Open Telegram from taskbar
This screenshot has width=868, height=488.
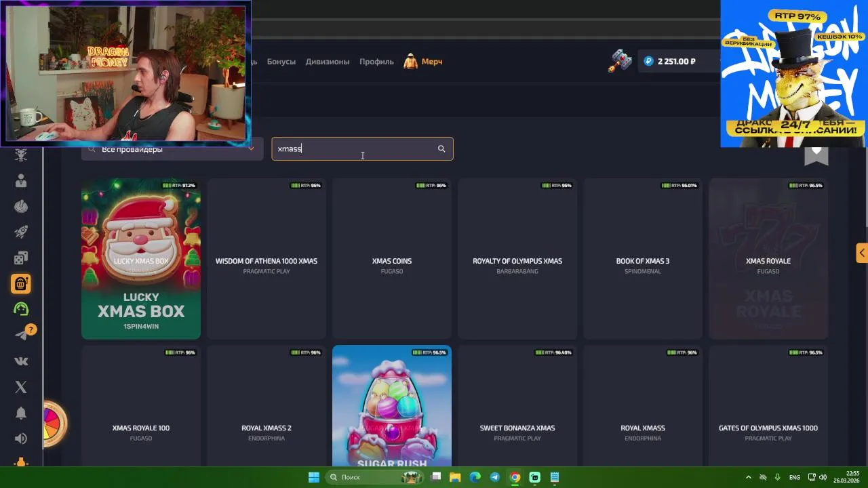click(495, 477)
